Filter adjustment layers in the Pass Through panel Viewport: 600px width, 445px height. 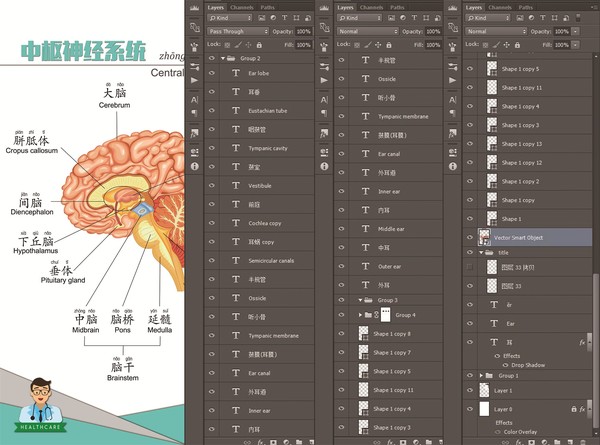(273, 18)
